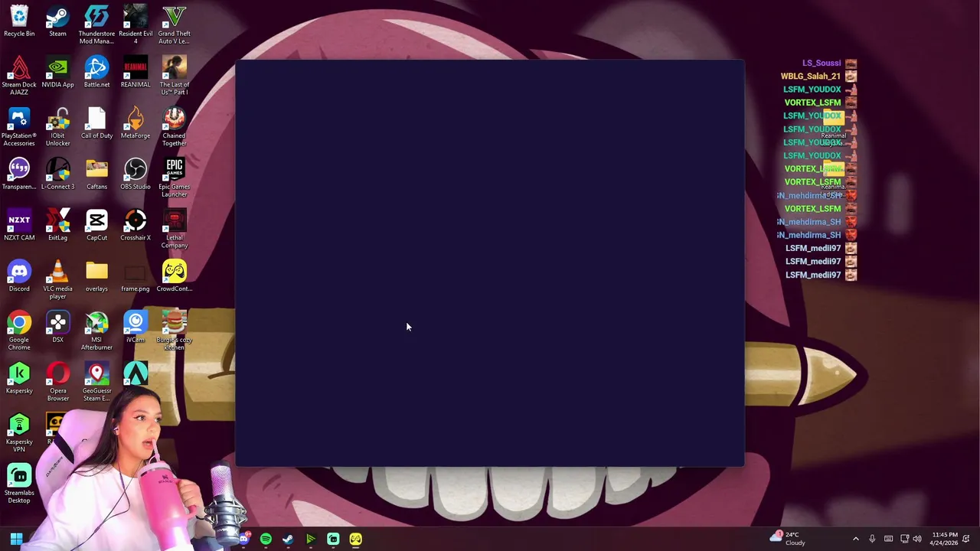980x551 pixels.
Task: Open the Windows Start menu
Action: tap(15, 540)
